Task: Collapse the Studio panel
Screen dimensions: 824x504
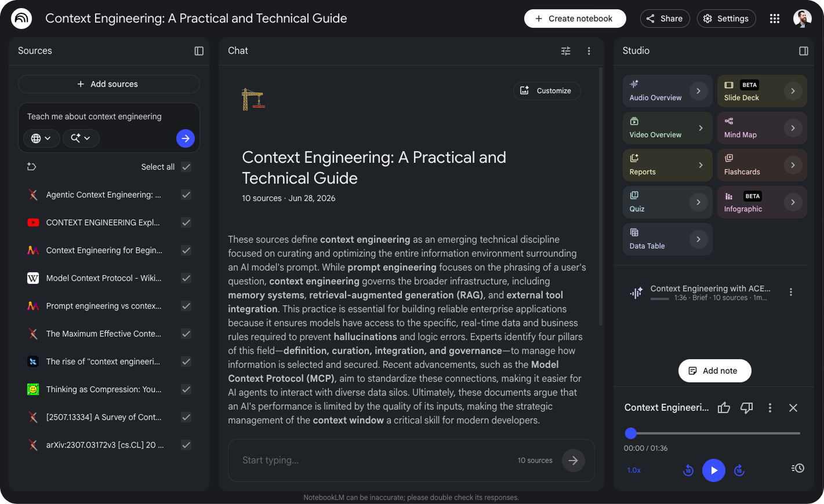Action: point(804,51)
